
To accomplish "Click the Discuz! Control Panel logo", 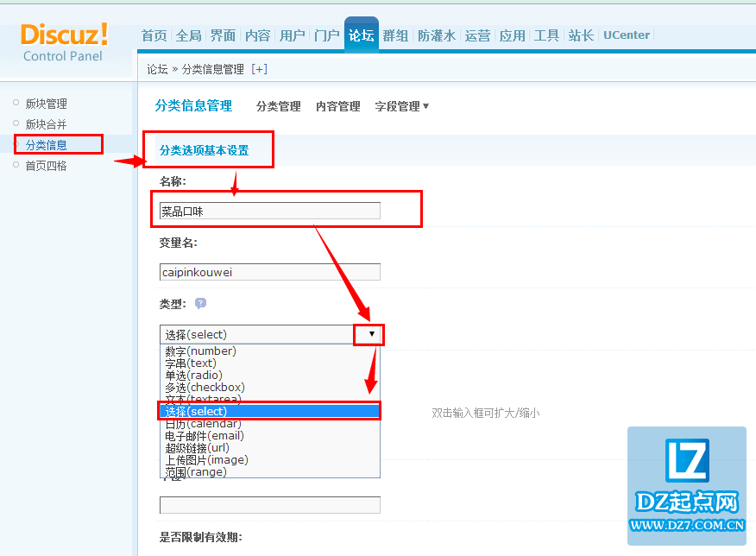I will pos(64,42).
